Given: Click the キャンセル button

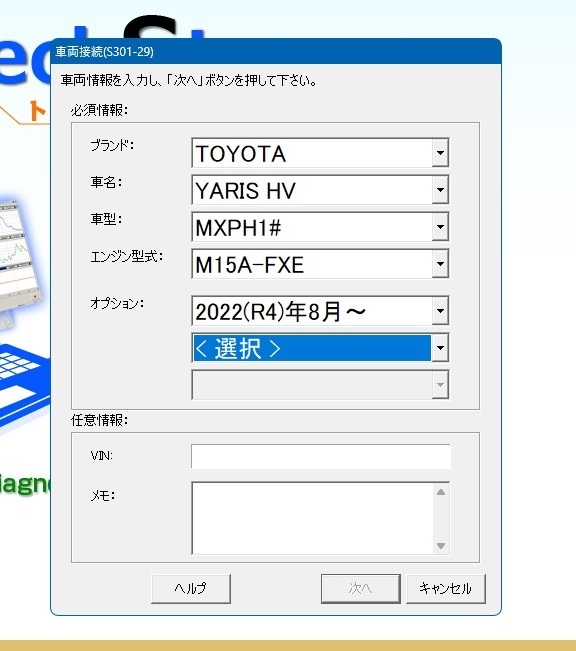Looking at the screenshot, I should [x=446, y=589].
